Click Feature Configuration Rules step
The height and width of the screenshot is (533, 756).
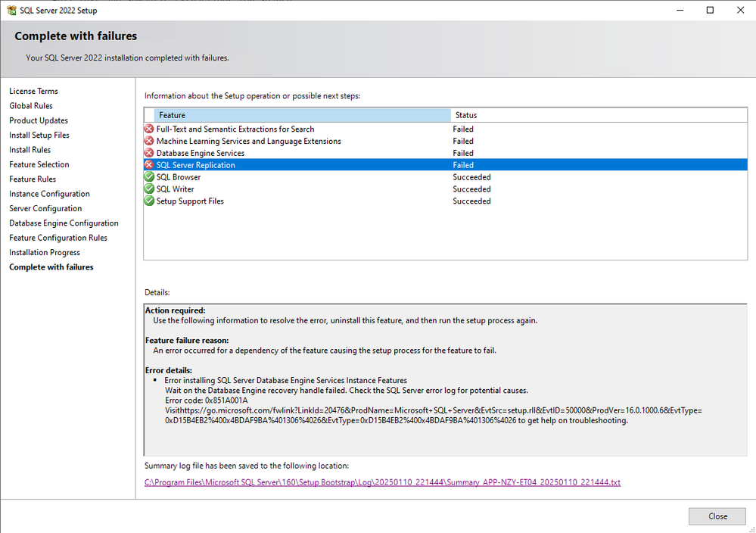pos(58,238)
